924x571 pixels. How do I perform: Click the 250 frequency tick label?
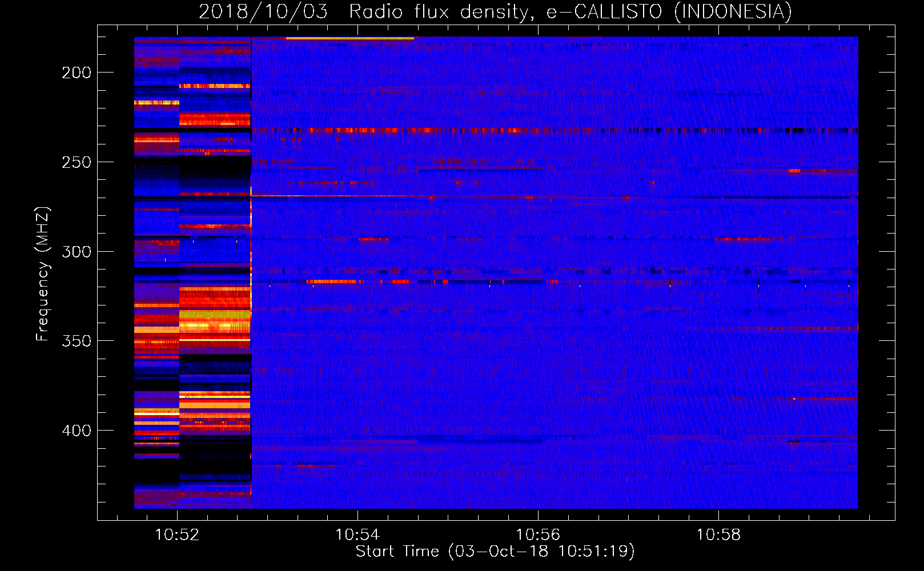pyautogui.click(x=77, y=162)
